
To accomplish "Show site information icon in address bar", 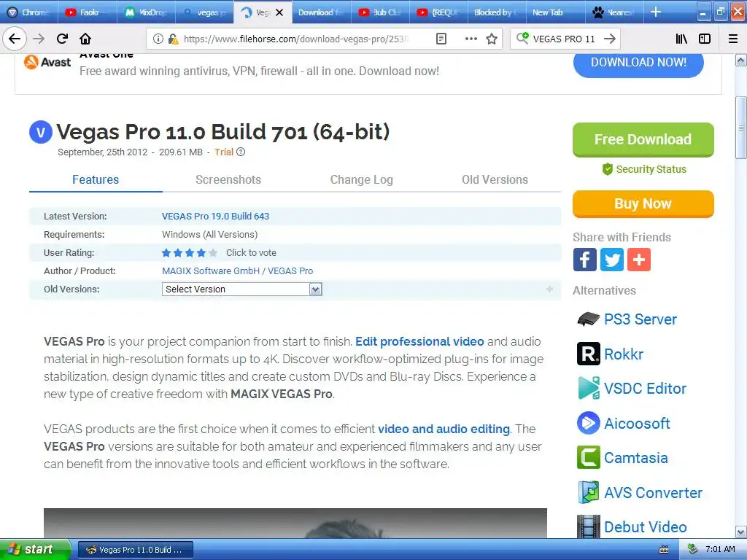I will point(158,39).
